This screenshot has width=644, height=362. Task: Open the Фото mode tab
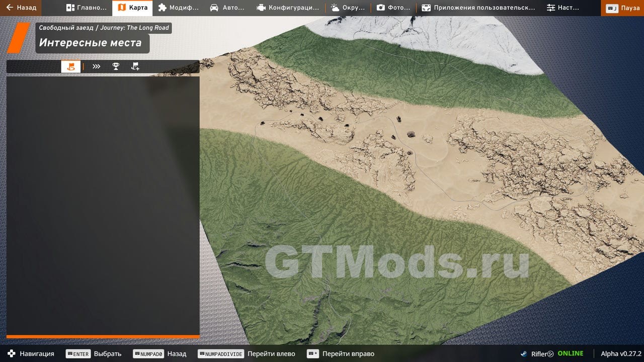[x=393, y=8]
